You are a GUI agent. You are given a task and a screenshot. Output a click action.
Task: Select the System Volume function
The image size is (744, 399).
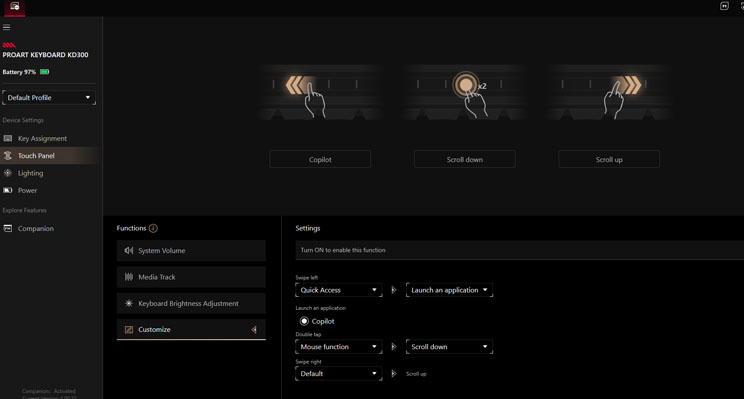191,251
